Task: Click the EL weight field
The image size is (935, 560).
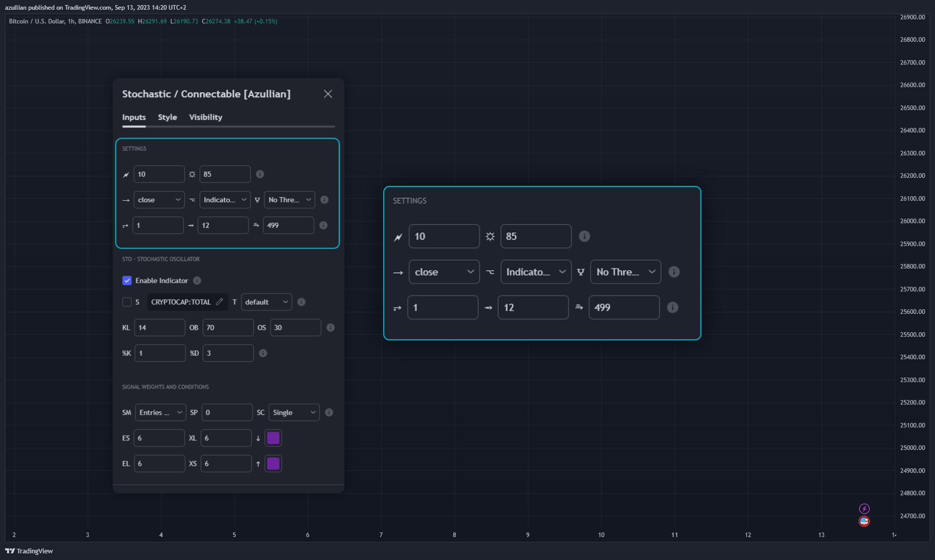Action: coord(159,464)
